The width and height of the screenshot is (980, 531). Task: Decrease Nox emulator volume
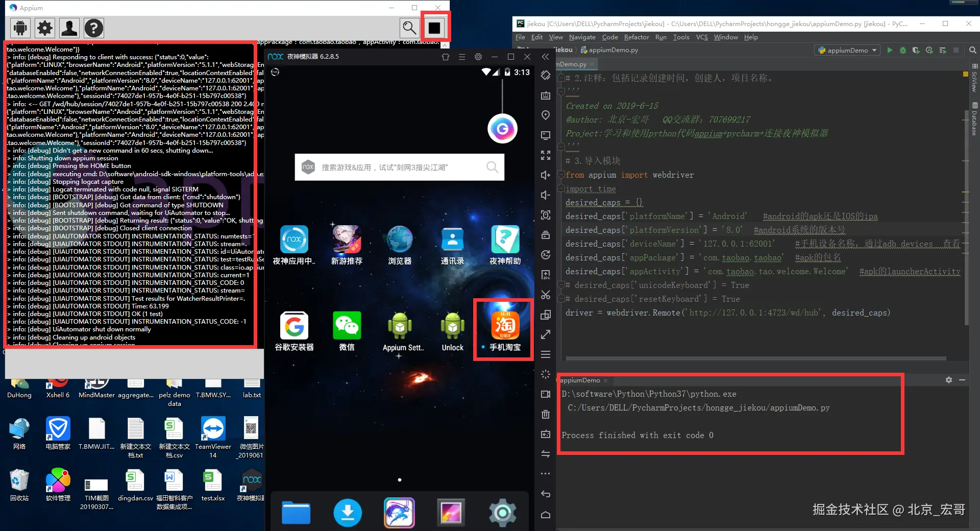point(546,195)
